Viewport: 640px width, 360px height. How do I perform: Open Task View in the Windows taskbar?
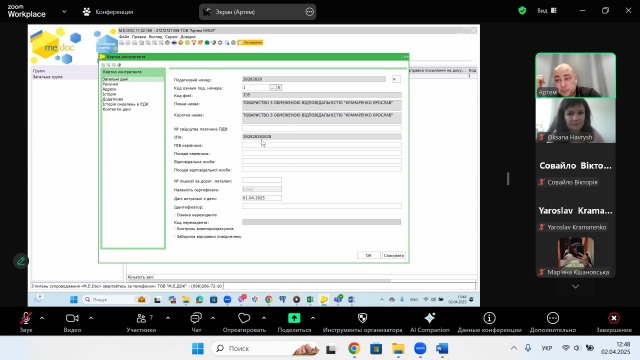pos(331,349)
